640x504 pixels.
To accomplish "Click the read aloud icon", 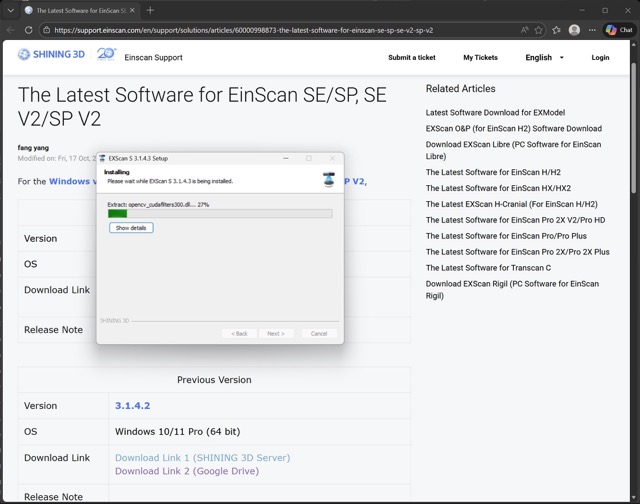I will click(524, 30).
